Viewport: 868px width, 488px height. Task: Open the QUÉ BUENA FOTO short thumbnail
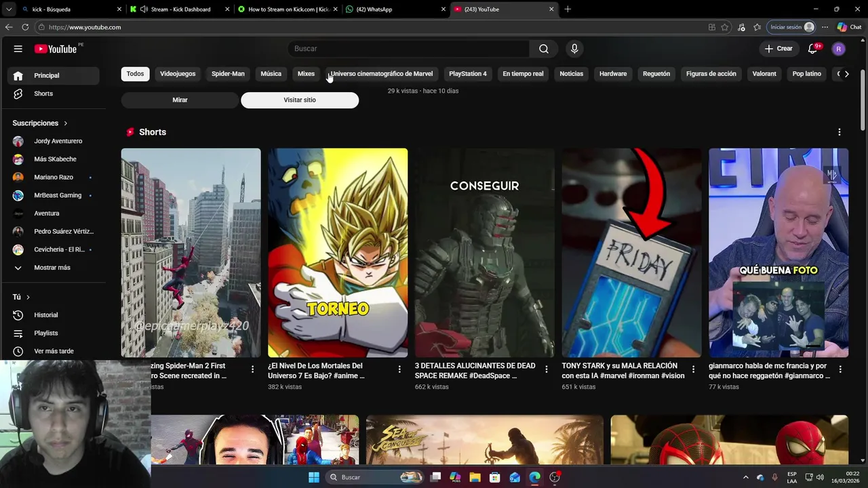(778, 253)
